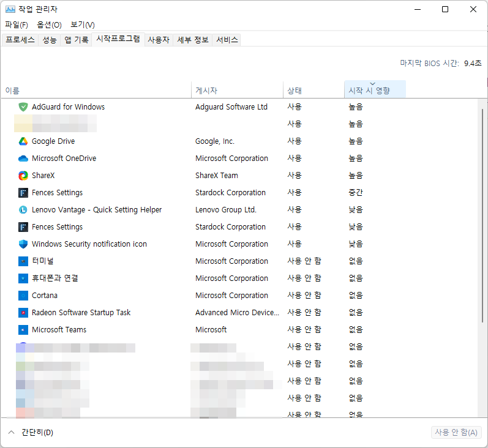Click the 마지막 BIOS 시간 value 9.4초
Viewport: 488px width, 448px height.
point(473,64)
